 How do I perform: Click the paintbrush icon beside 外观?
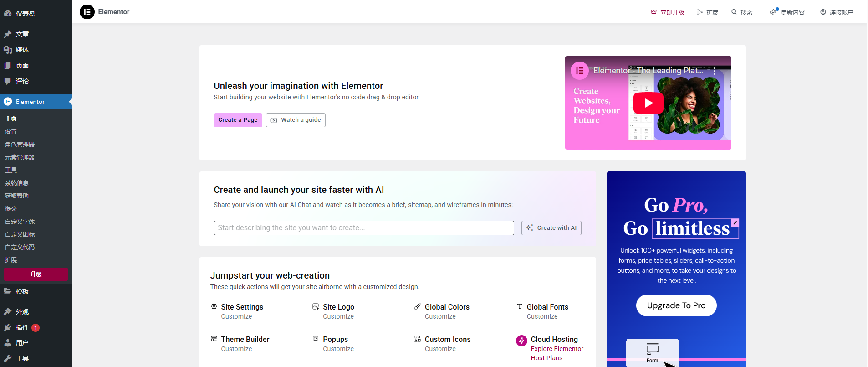click(x=8, y=312)
